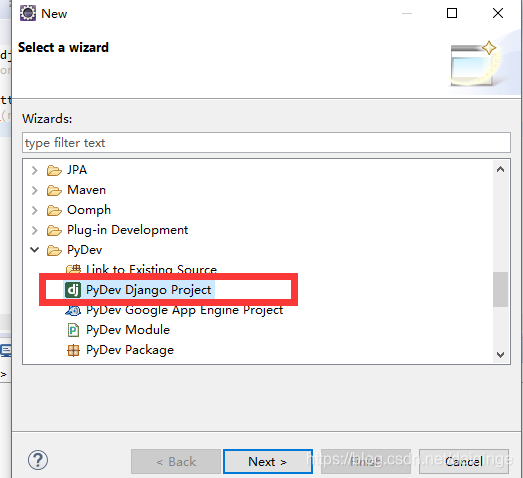This screenshot has width=523, height=478.
Task: Click the Finish button
Action: 366,462
